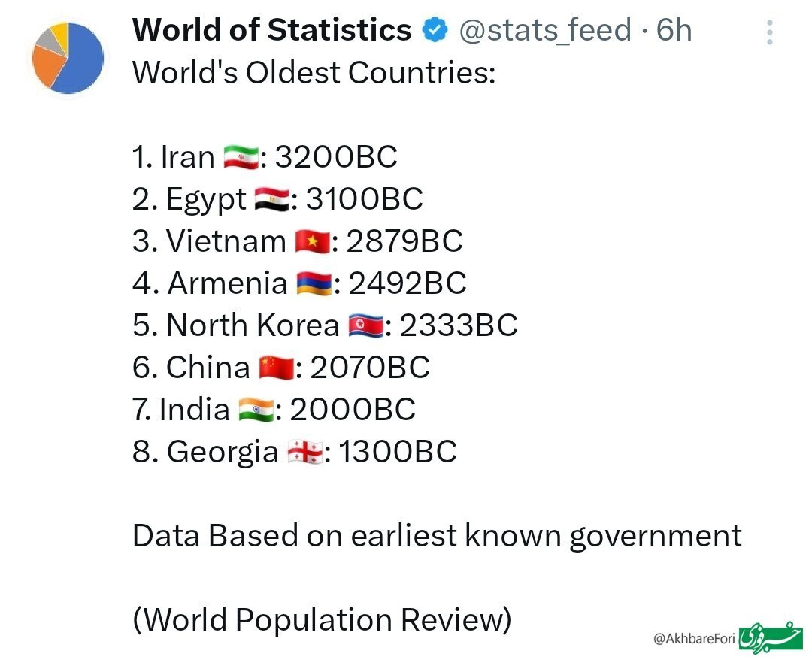Viewport: 812px width, 657px height.
Task: Click the "World's Oldest Countries:" heading text
Action: click(314, 73)
